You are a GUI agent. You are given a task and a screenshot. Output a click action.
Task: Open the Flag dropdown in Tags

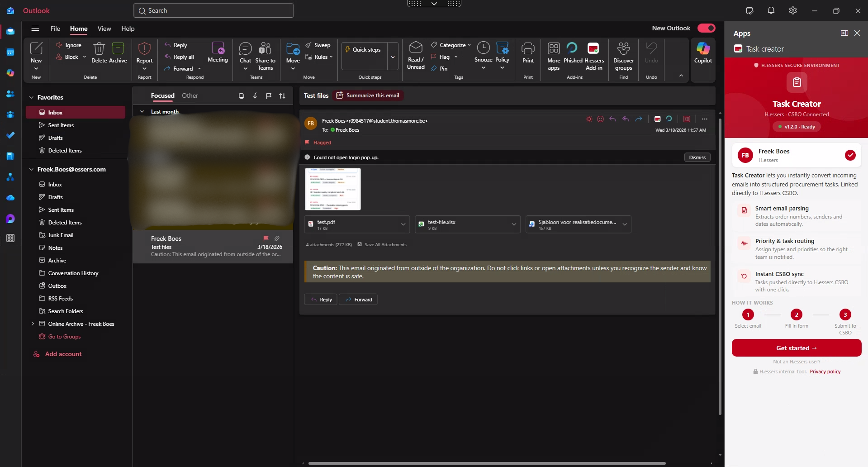point(456,57)
